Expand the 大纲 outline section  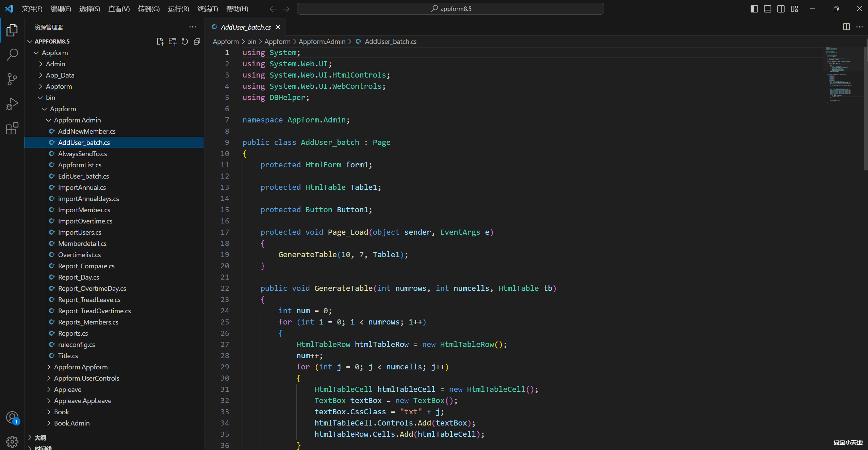click(40, 437)
